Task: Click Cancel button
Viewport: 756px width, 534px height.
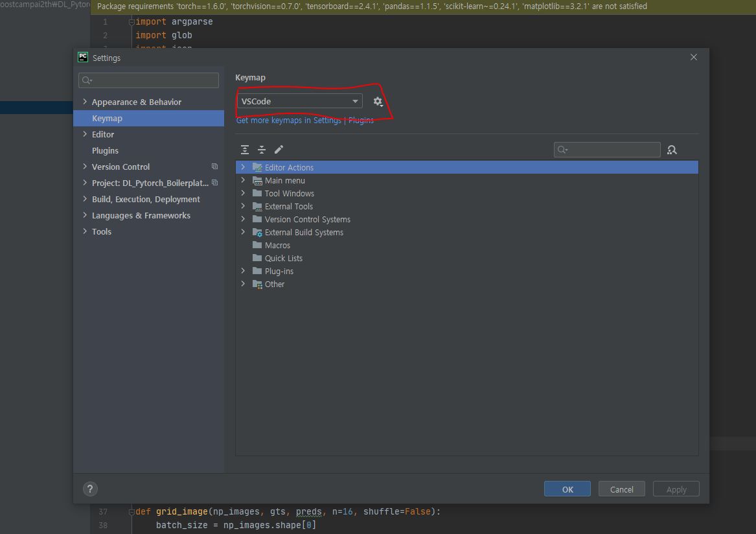Action: (621, 489)
